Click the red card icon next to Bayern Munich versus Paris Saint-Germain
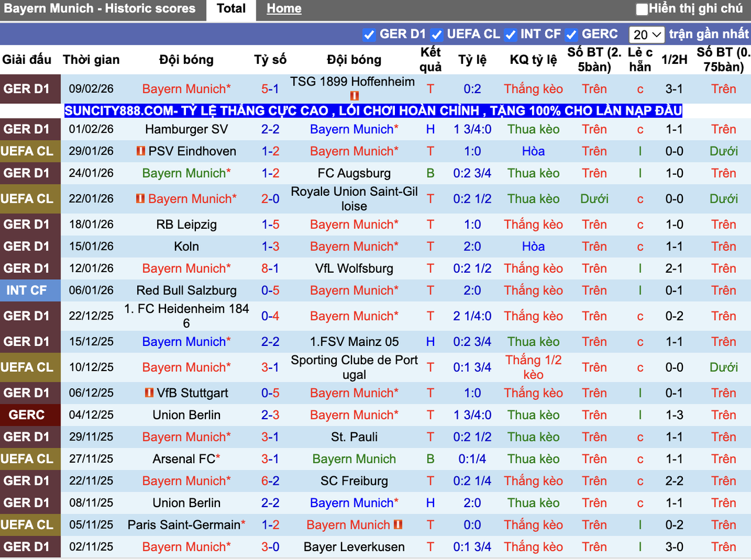This screenshot has height=560, width=751. pyautogui.click(x=398, y=525)
